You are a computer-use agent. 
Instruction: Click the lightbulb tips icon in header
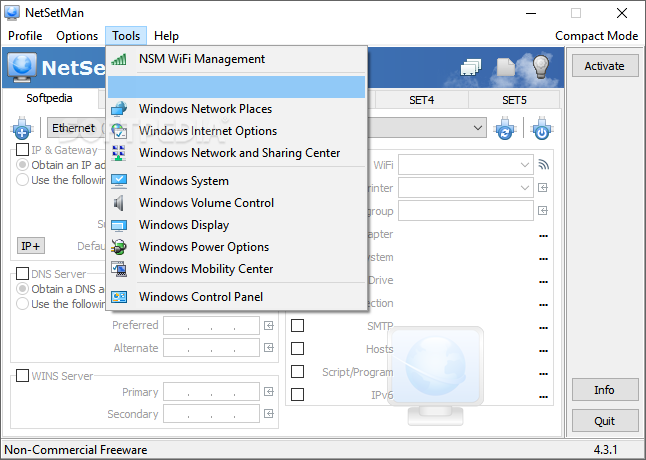click(541, 67)
